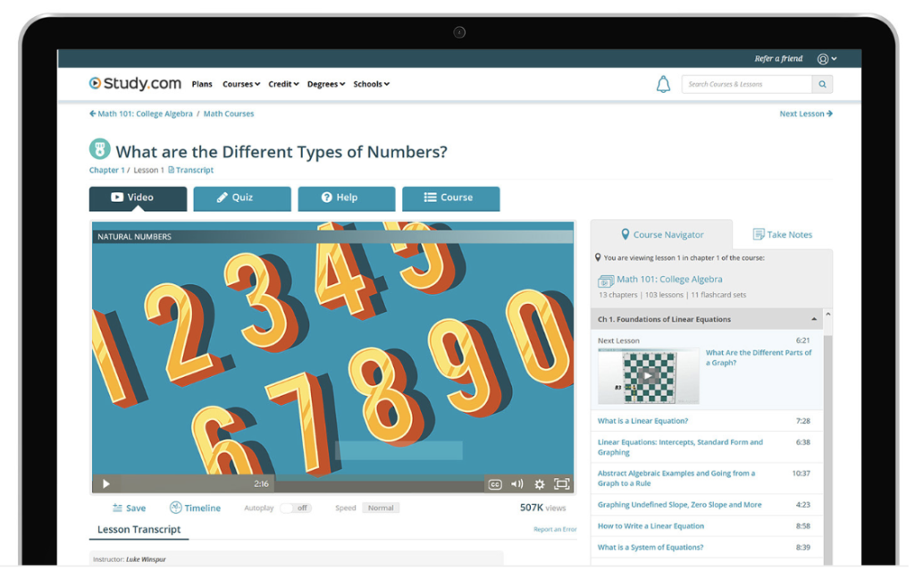Click the search magnifier button
915x588 pixels.
(822, 84)
